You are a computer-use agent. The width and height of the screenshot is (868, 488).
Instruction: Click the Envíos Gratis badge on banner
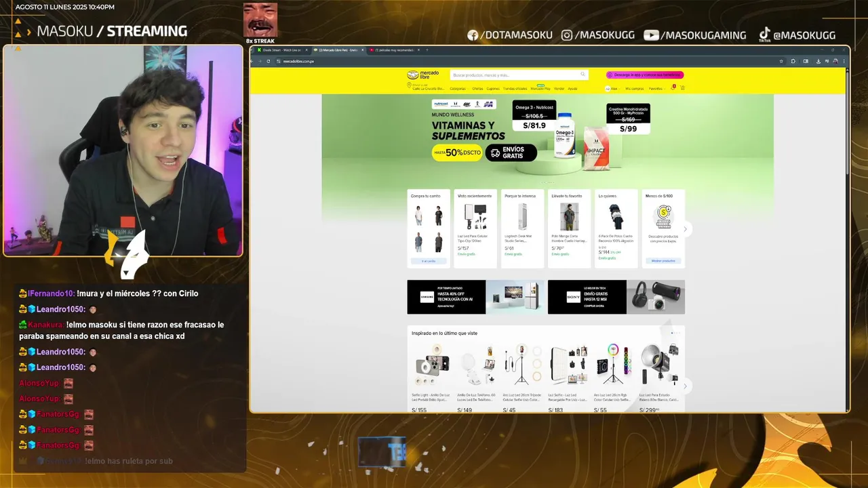click(x=511, y=152)
